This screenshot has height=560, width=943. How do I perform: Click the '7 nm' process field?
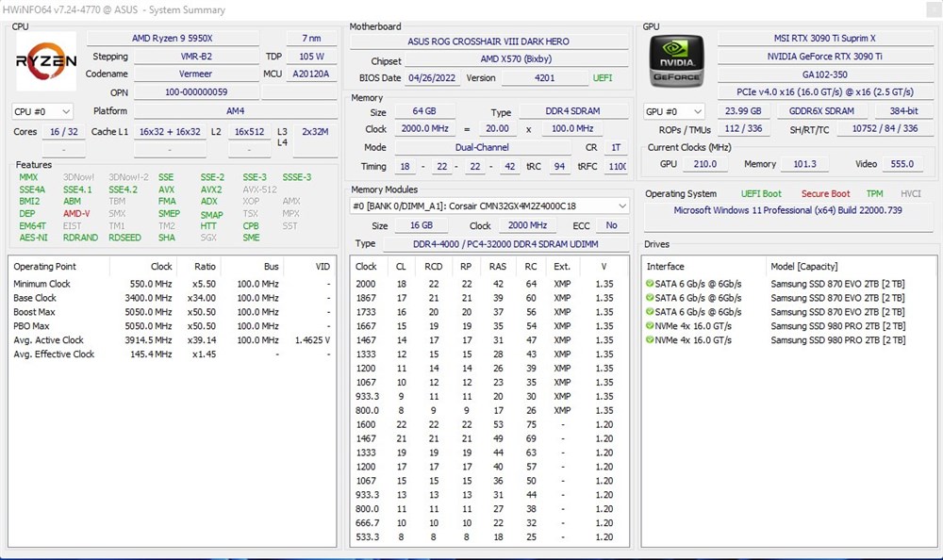[311, 38]
